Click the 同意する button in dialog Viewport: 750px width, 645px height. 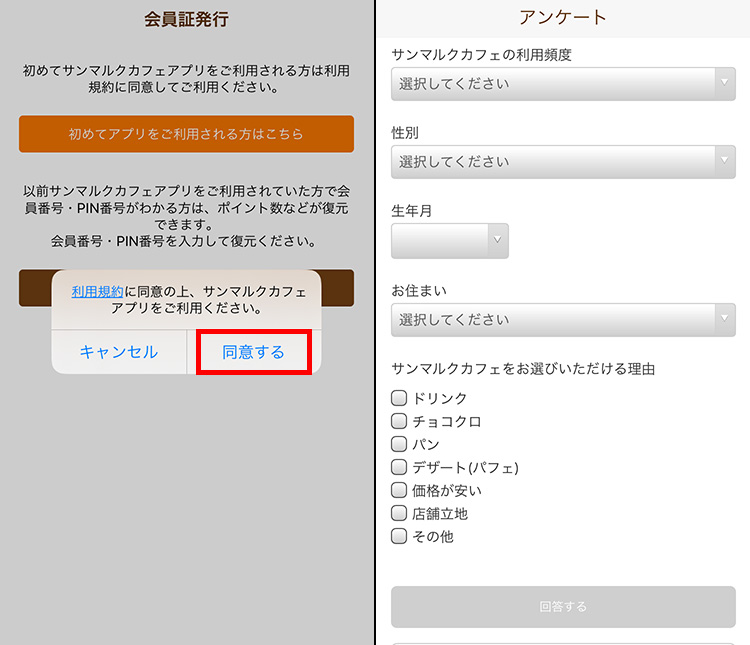(254, 352)
